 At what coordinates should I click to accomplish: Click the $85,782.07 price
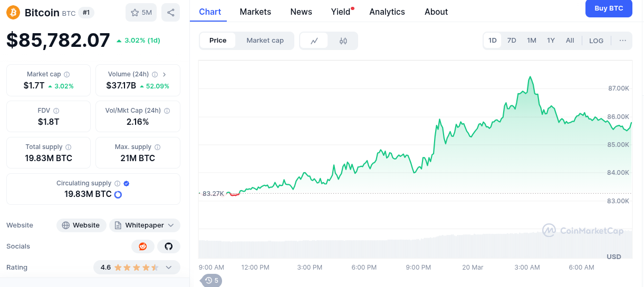pos(58,41)
